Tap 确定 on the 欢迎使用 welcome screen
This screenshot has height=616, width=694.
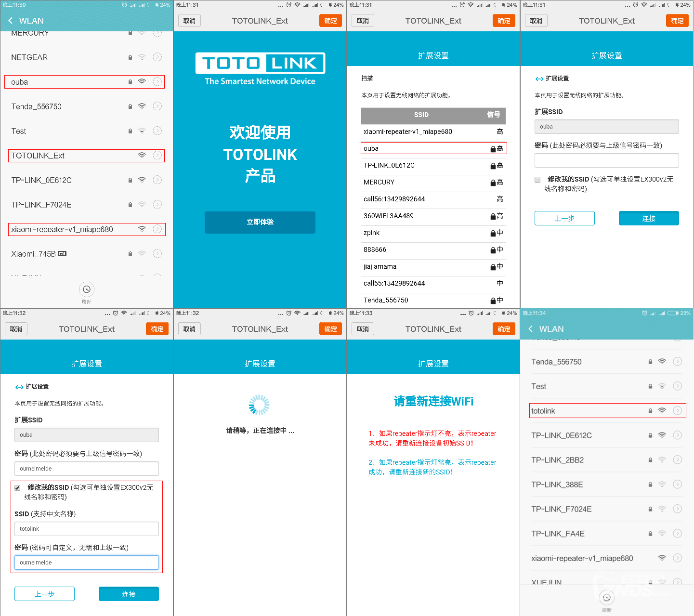click(x=330, y=21)
